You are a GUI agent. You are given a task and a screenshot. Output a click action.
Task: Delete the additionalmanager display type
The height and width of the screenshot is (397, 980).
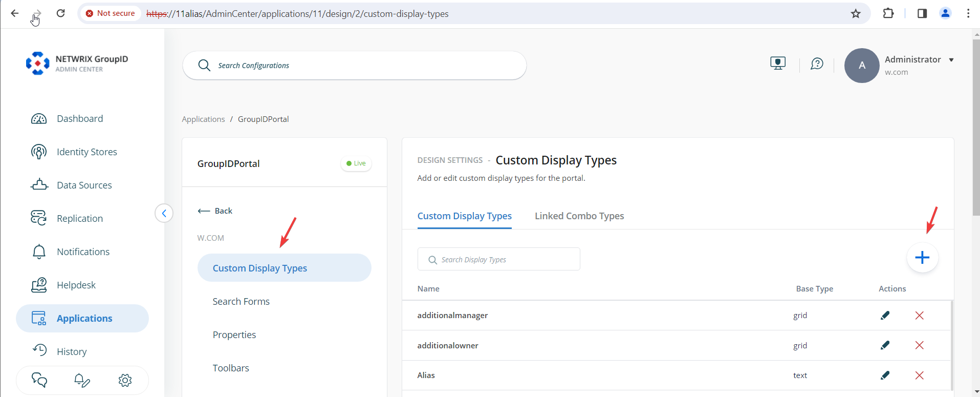(x=919, y=316)
